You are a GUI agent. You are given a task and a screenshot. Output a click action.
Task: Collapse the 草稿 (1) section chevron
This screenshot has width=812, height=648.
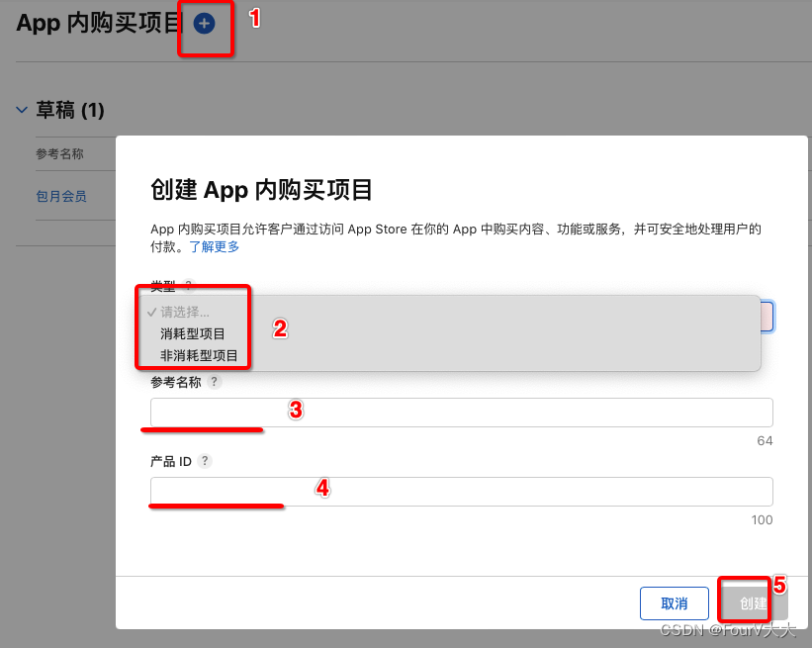click(x=22, y=110)
